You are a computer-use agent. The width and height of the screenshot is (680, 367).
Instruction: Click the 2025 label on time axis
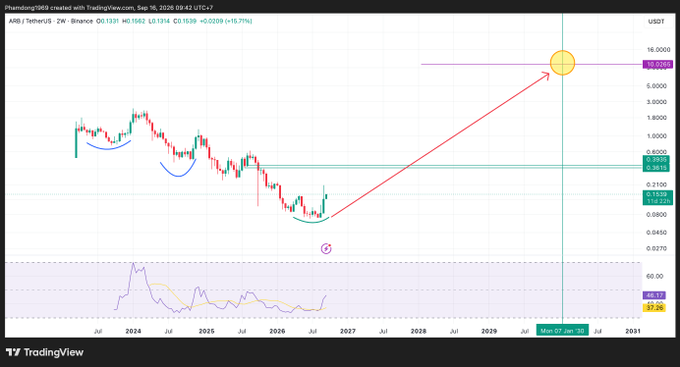coord(206,331)
